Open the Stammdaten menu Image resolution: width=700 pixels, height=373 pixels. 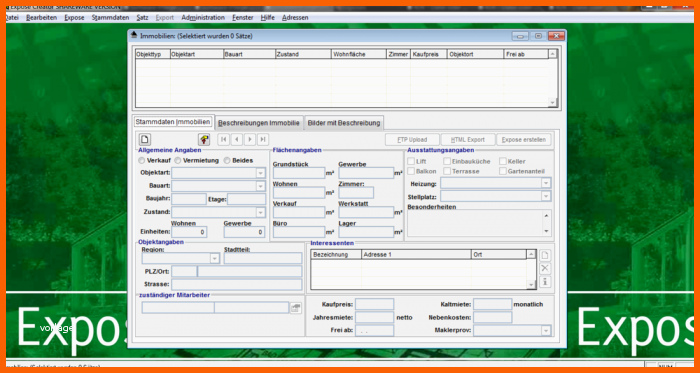click(110, 18)
